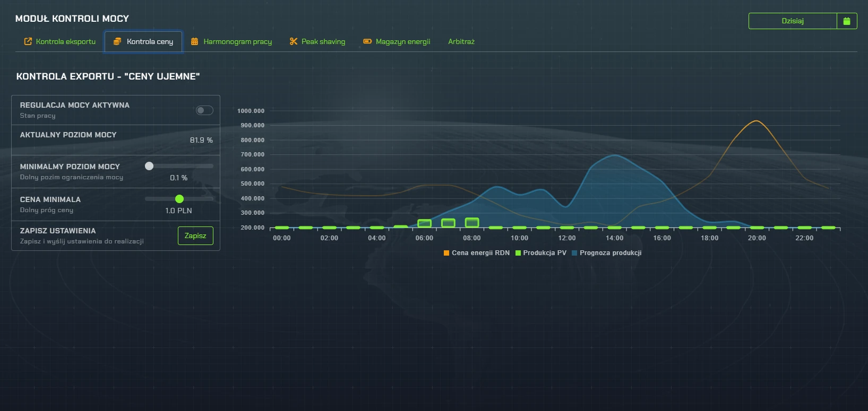Viewport: 868px width, 411px height.
Task: Click Dolny próg ceny description
Action: pyautogui.click(x=47, y=210)
